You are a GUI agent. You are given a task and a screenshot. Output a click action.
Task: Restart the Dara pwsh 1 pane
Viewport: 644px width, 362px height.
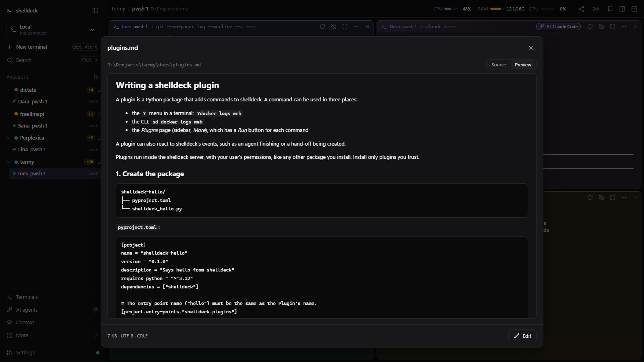590,27
